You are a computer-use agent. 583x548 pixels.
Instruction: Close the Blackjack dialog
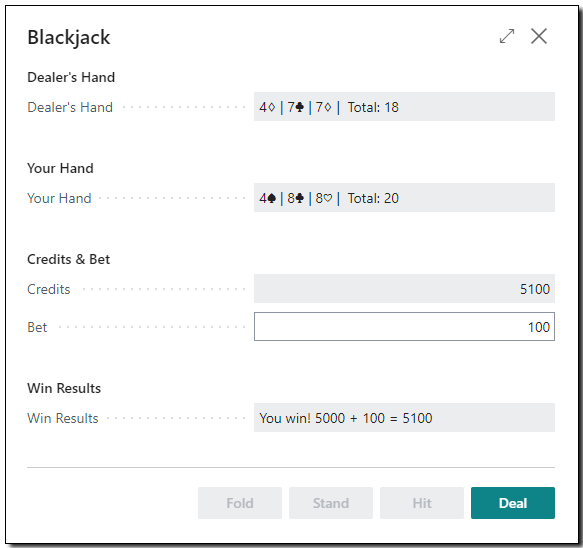[x=539, y=36]
